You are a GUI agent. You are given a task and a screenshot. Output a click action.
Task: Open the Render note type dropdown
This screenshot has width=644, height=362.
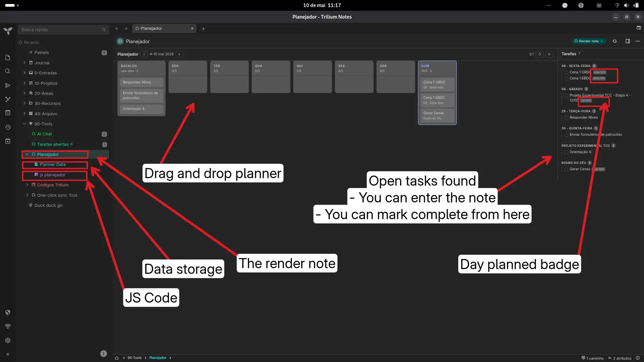589,41
